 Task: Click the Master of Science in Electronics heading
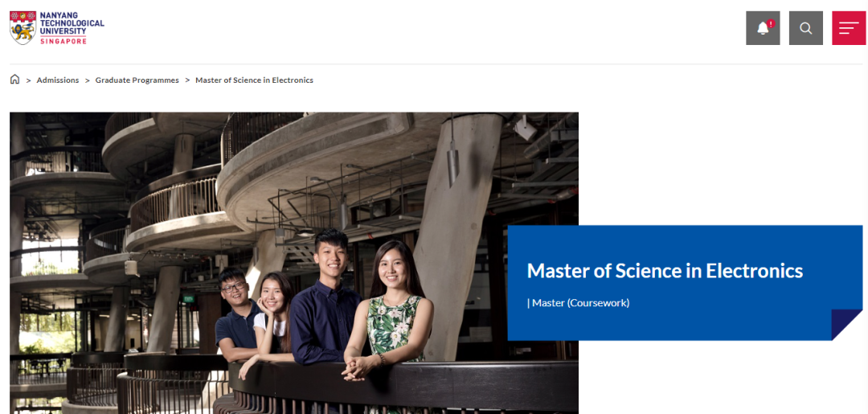point(664,271)
